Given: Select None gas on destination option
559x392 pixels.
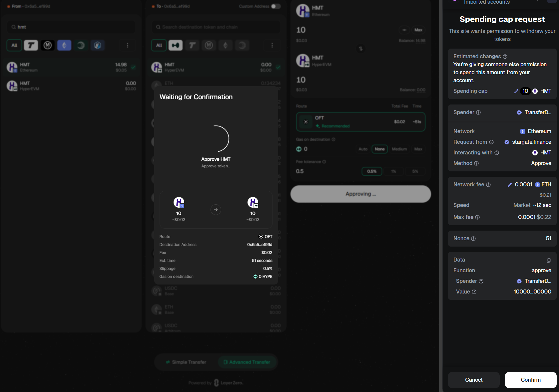Looking at the screenshot, I should [x=379, y=149].
